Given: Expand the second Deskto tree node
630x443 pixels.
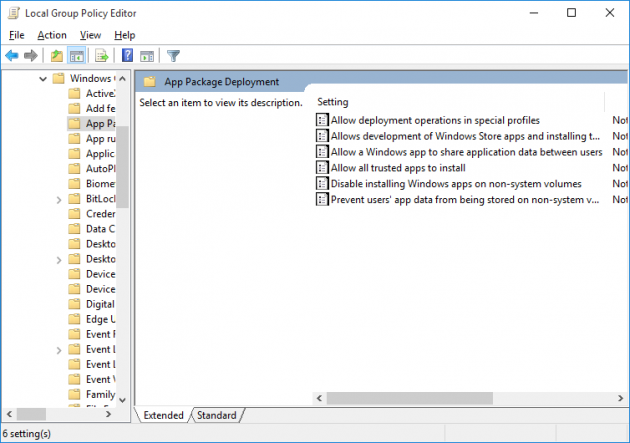Looking at the screenshot, I should point(59,260).
